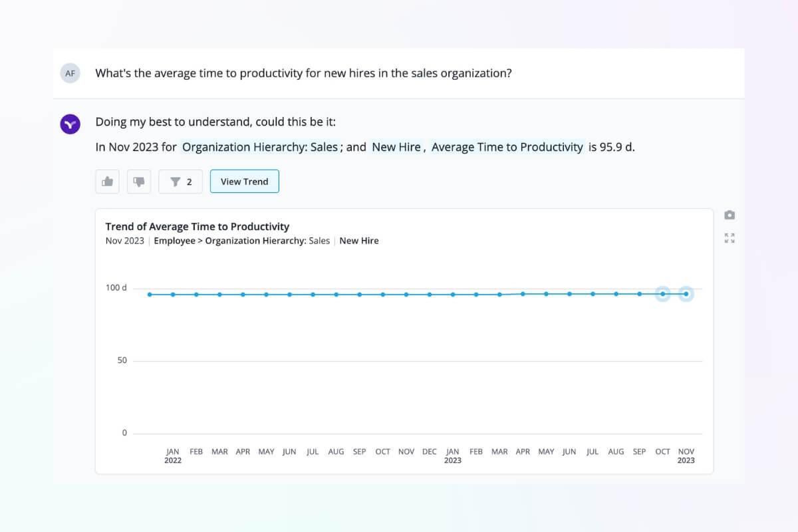Screen dimensions: 798x532
Task: Click the highlighted Oct 2023 data point
Action: coord(662,294)
